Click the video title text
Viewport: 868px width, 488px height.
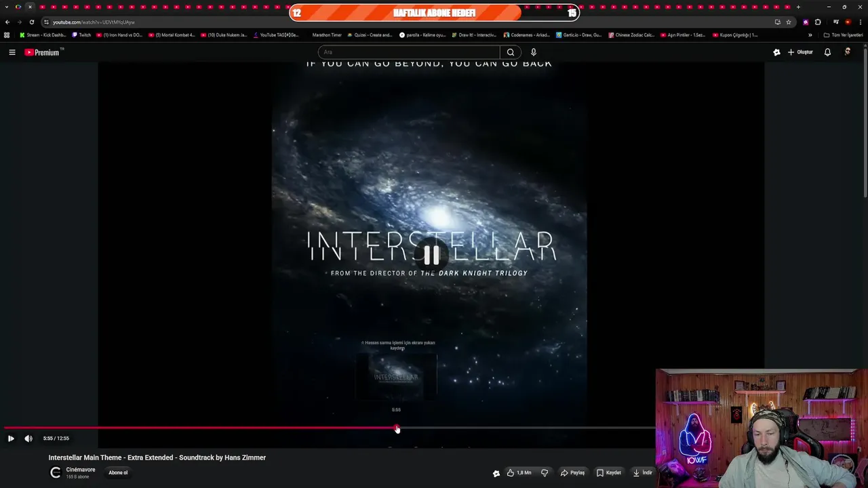tap(157, 457)
